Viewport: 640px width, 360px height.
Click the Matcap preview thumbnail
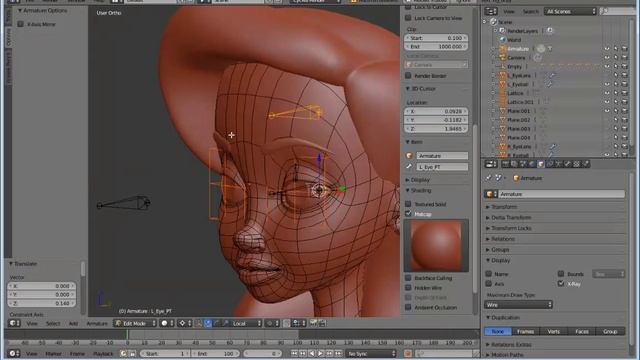pyautogui.click(x=436, y=246)
